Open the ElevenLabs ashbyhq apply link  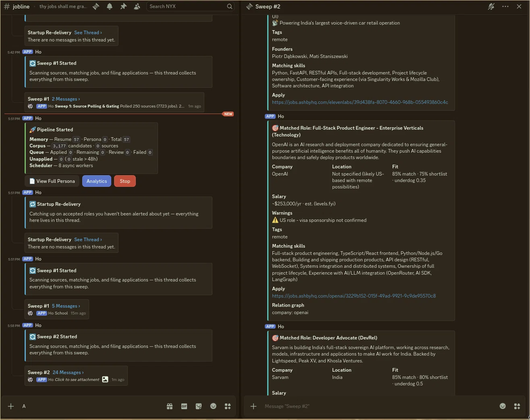pyautogui.click(x=360, y=102)
